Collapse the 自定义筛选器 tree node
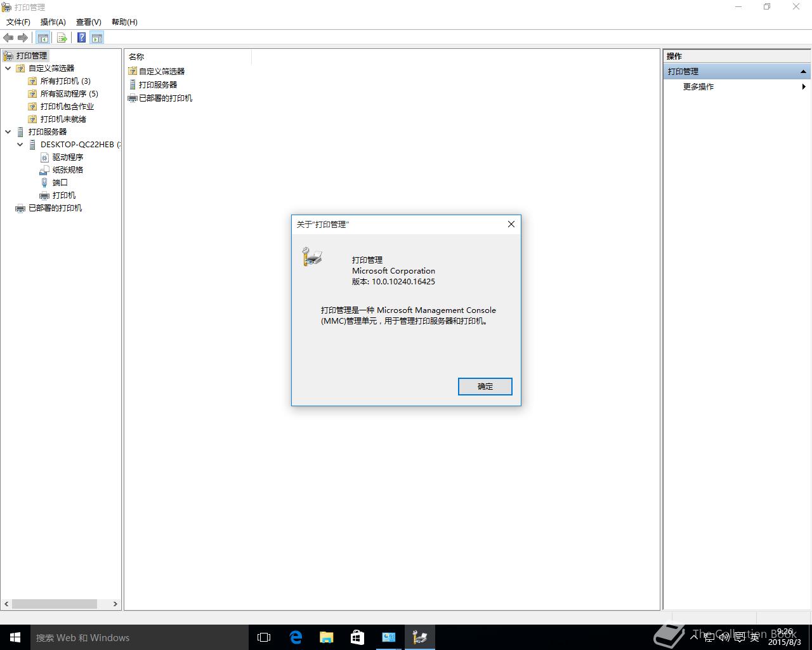812x650 pixels. pyautogui.click(x=8, y=68)
